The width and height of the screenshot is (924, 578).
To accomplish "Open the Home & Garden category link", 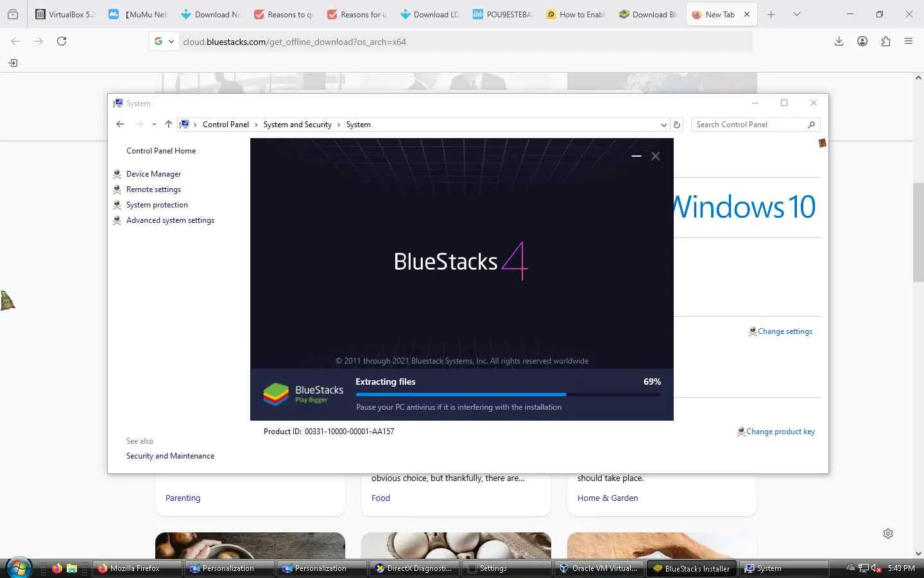I will [608, 498].
